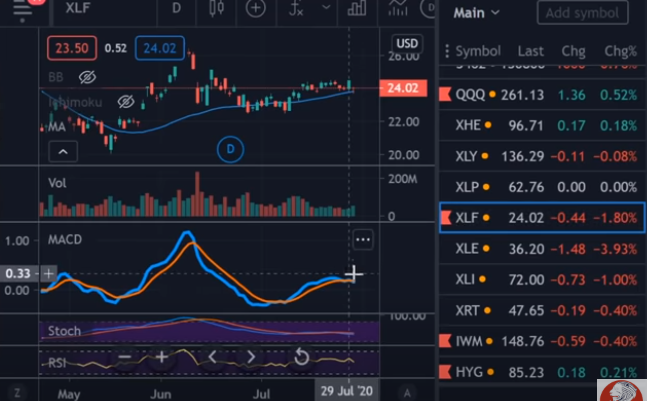The width and height of the screenshot is (647, 401).
Task: Click the Z timezone button at bottom left
Action: click(x=17, y=392)
